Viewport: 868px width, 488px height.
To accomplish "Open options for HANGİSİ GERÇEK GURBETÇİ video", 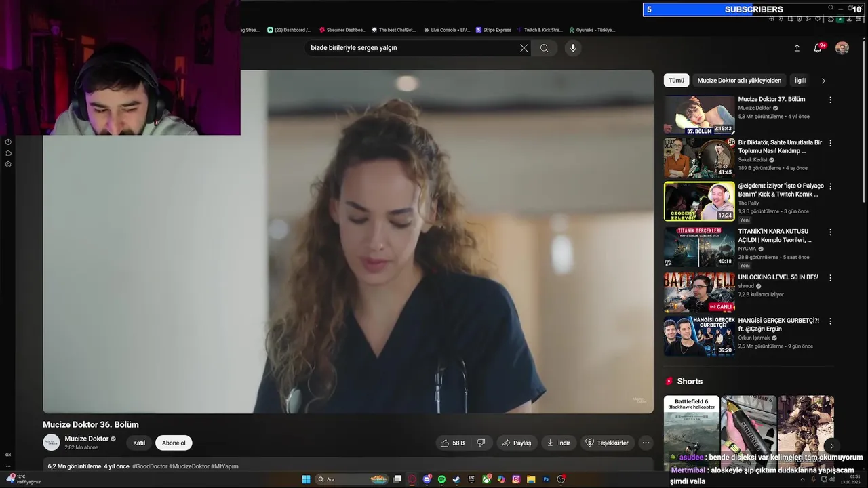I will click(x=830, y=321).
